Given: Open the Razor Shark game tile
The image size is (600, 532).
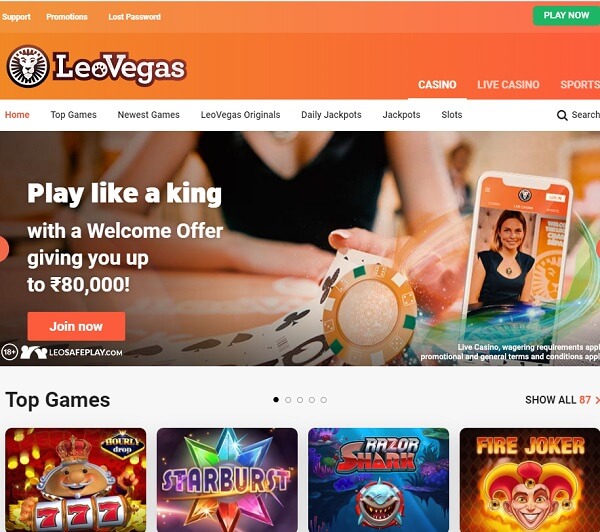Looking at the screenshot, I should coord(378,480).
